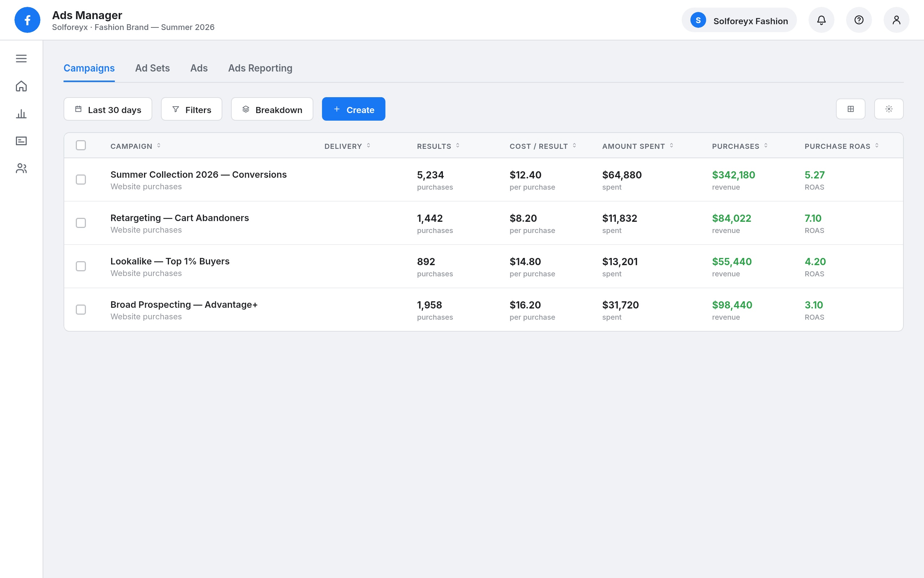Sort by the Amount Spent column
924x578 pixels.
click(638, 146)
